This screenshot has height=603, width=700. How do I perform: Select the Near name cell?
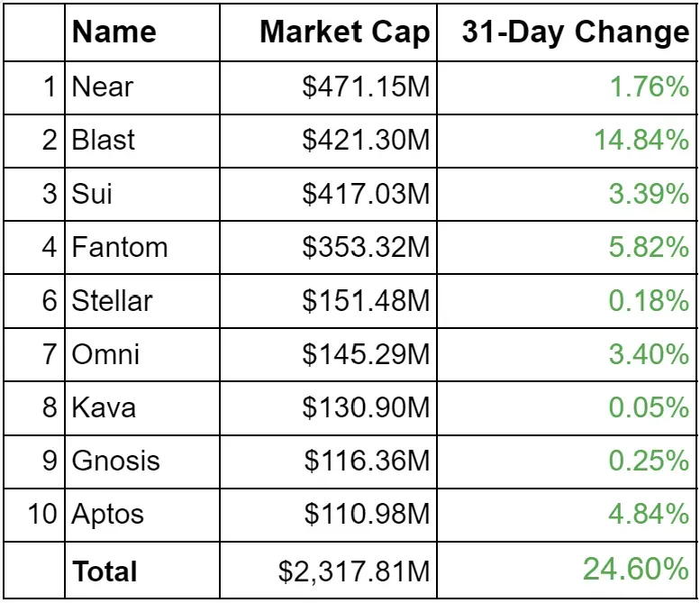coord(103,87)
